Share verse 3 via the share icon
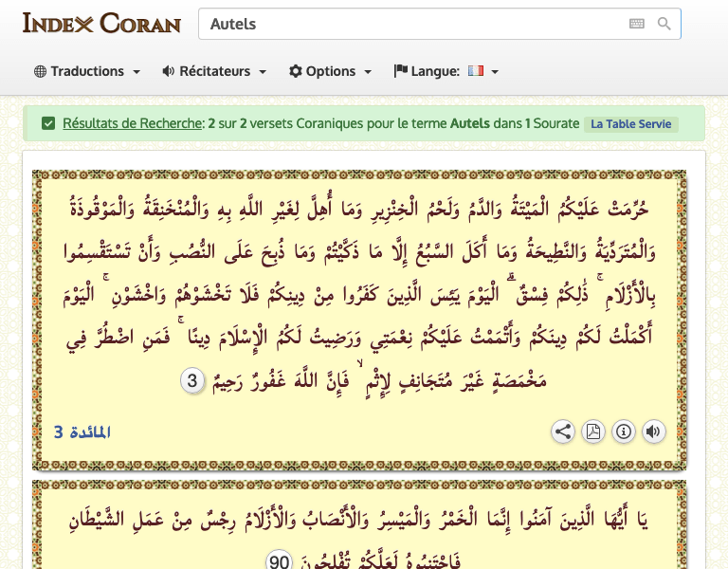This screenshot has height=569, width=728. click(563, 432)
